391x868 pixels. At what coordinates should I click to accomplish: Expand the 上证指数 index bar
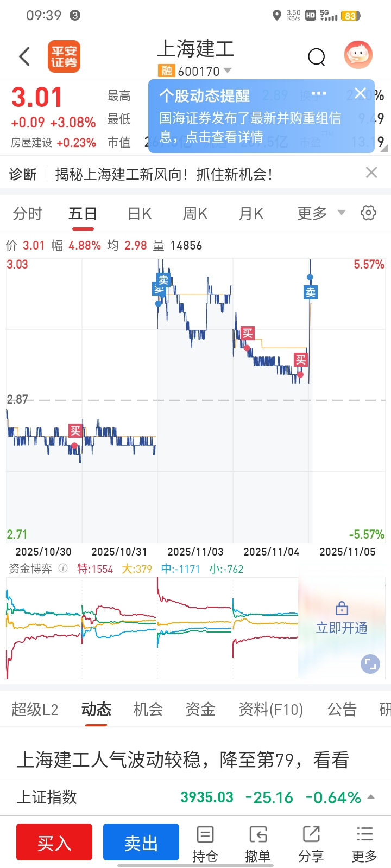(371, 797)
